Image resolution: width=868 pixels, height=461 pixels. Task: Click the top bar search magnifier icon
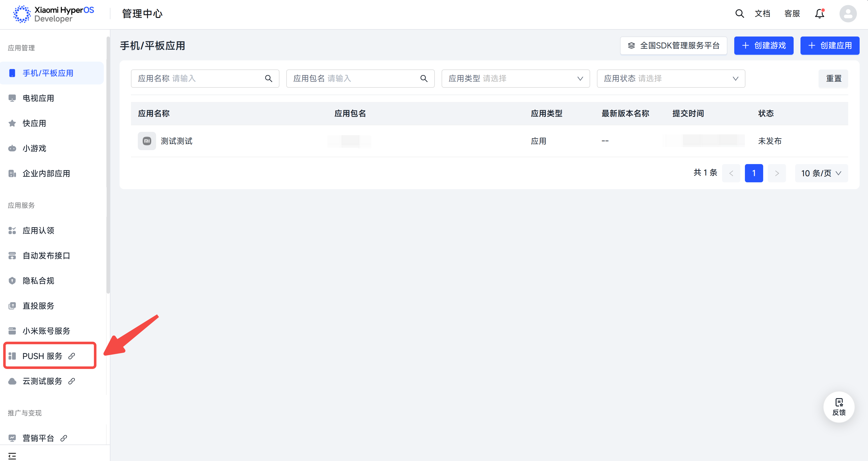coord(739,13)
